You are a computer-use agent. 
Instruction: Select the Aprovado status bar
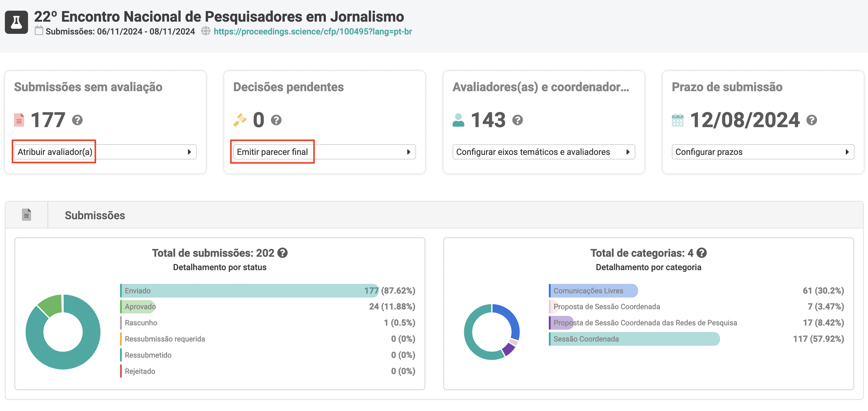138,306
